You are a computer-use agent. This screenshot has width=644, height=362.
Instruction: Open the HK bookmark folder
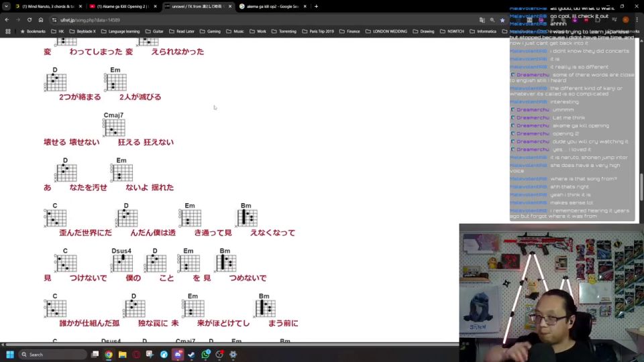coord(58,32)
